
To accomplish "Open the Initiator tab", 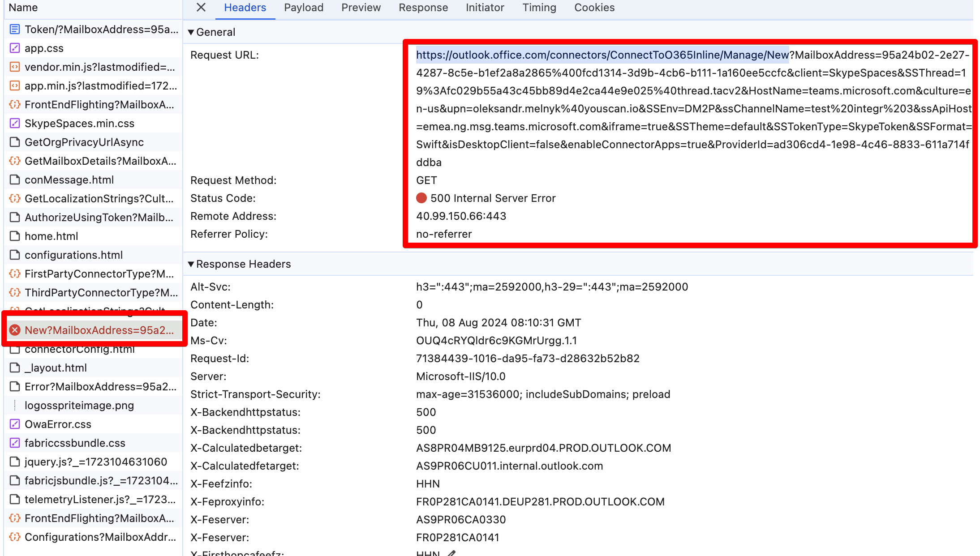I will pyautogui.click(x=485, y=8).
